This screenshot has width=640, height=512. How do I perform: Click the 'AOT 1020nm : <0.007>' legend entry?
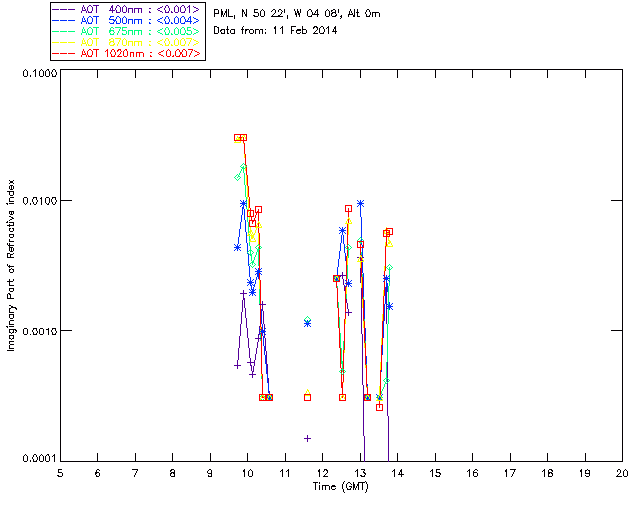click(x=126, y=53)
